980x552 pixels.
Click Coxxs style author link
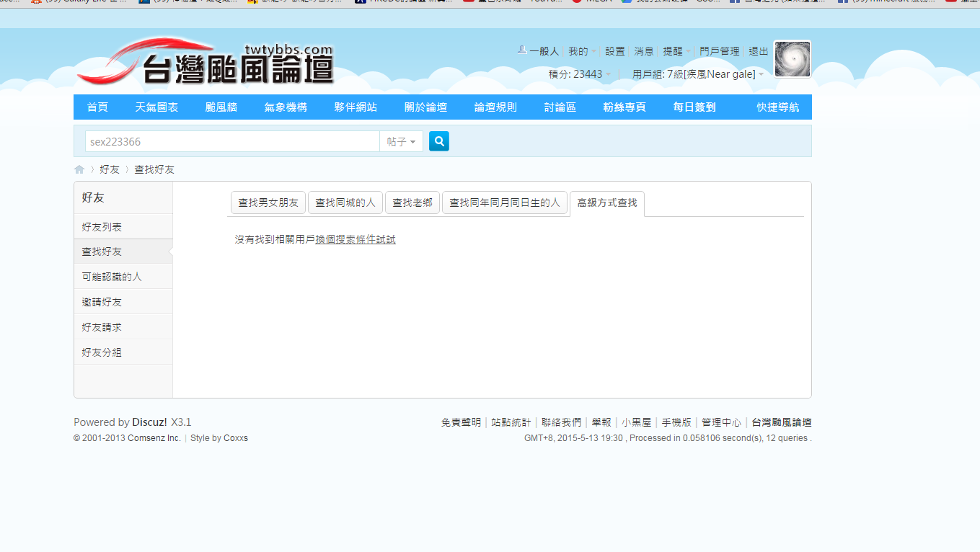click(236, 438)
